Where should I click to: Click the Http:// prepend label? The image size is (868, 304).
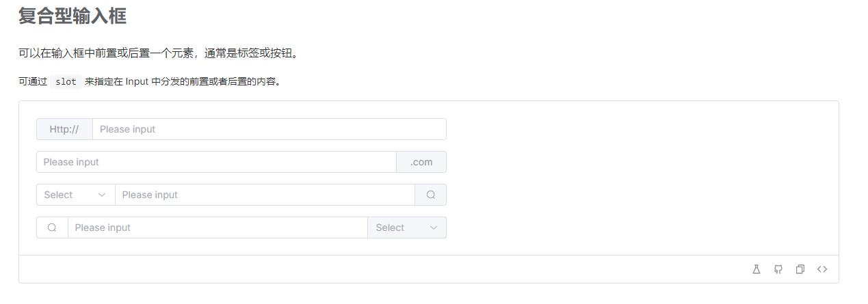[64, 129]
